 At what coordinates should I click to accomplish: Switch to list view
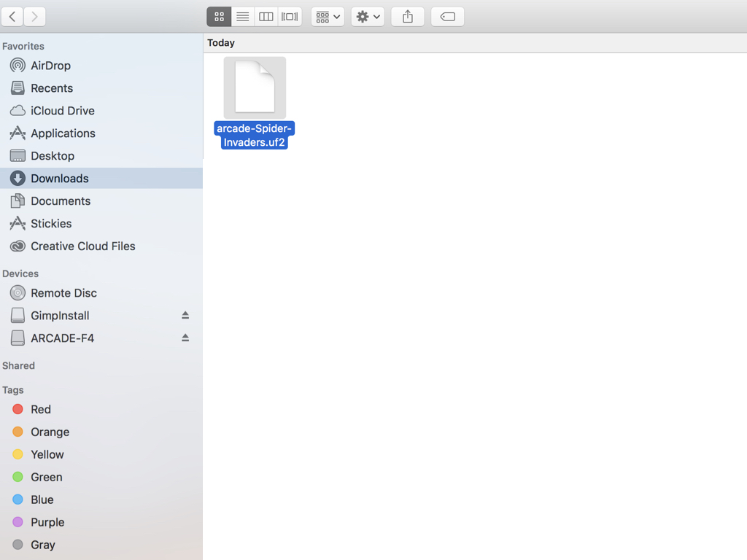pos(242,17)
